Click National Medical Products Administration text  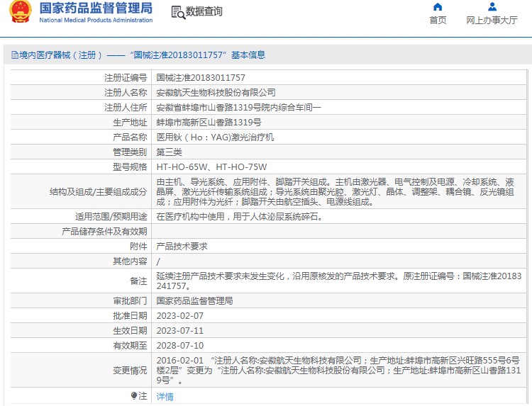(x=96, y=20)
